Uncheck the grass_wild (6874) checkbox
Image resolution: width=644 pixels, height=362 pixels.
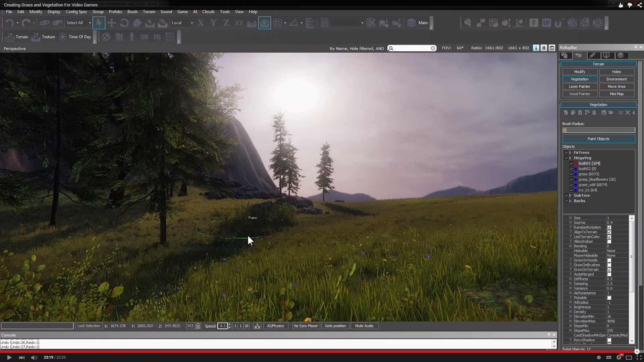(572, 185)
